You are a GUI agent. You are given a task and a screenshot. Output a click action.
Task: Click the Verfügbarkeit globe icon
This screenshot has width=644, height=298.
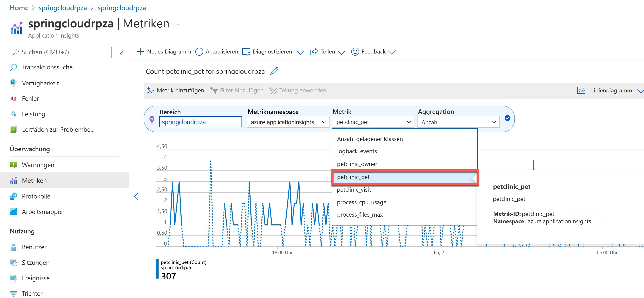pos(13,83)
